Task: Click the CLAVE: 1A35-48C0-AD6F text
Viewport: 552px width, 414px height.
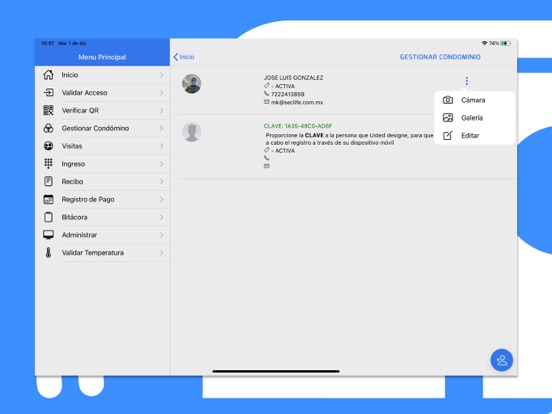Action: tap(298, 126)
